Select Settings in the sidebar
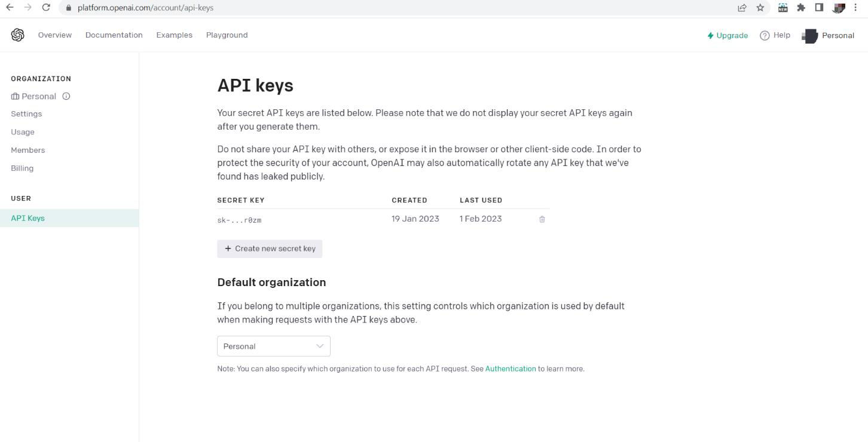Viewport: 868px width, 442px height. point(26,114)
